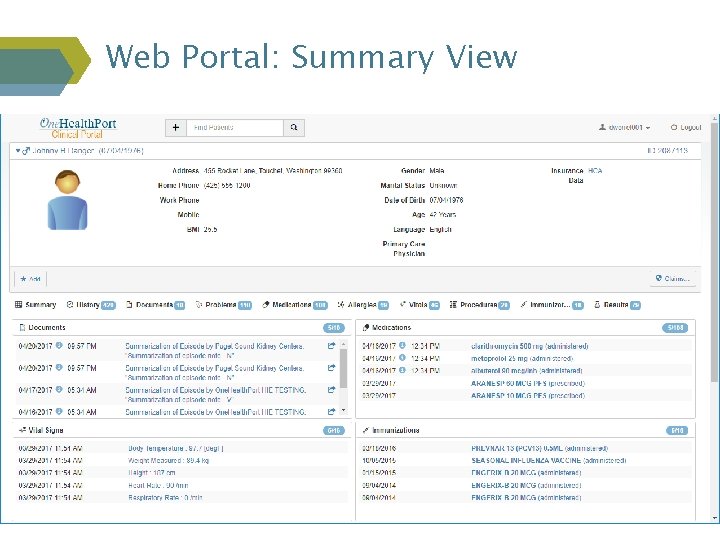The height and width of the screenshot is (540, 720).
Task: Open the Immunizations tab
Action: click(x=551, y=304)
